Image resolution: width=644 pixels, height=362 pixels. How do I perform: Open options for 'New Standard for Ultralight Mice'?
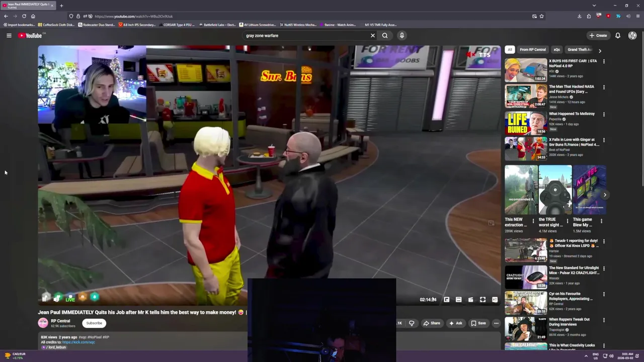604,268
